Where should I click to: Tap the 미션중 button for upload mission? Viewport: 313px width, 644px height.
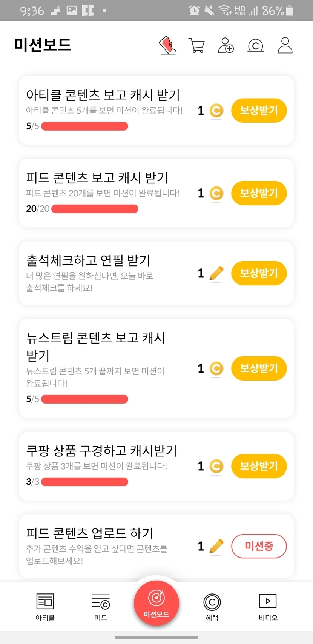pyautogui.click(x=259, y=546)
